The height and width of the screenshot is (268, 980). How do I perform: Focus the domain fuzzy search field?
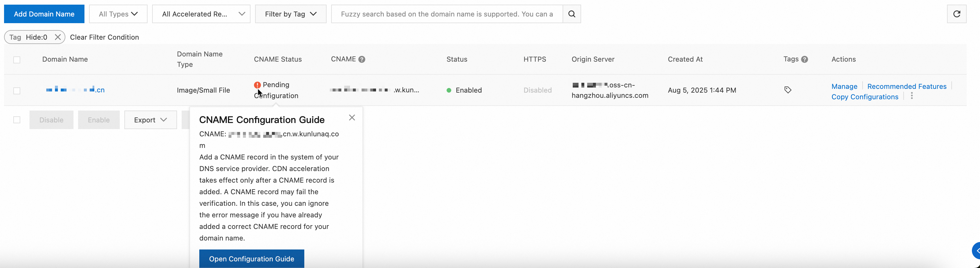pos(447,14)
